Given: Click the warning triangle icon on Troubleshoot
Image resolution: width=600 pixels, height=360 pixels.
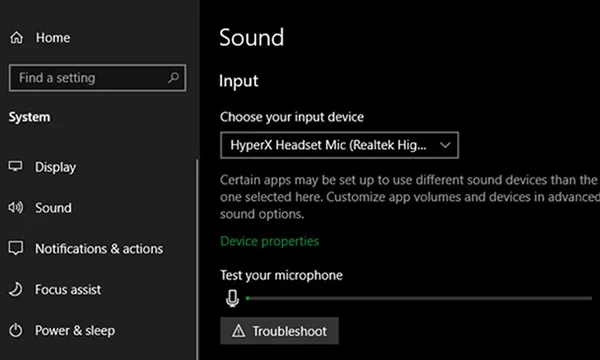Looking at the screenshot, I should click(238, 331).
